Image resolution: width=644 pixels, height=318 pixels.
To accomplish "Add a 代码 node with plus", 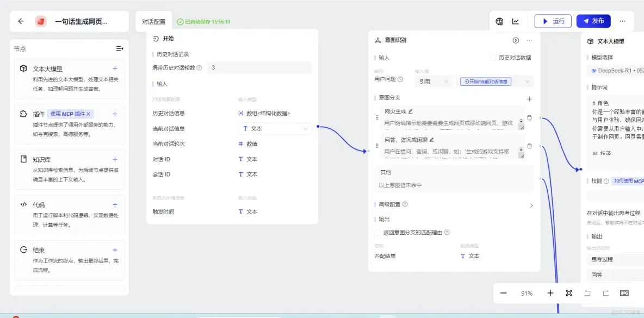I will [x=115, y=205].
